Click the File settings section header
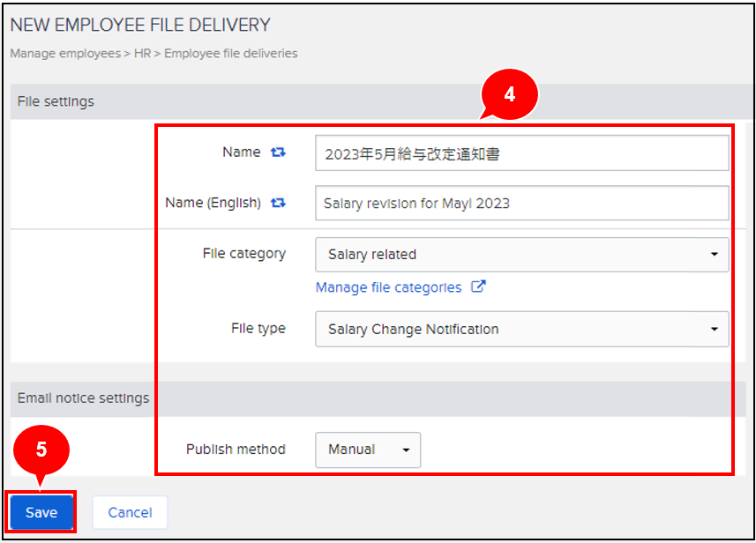 [381, 101]
